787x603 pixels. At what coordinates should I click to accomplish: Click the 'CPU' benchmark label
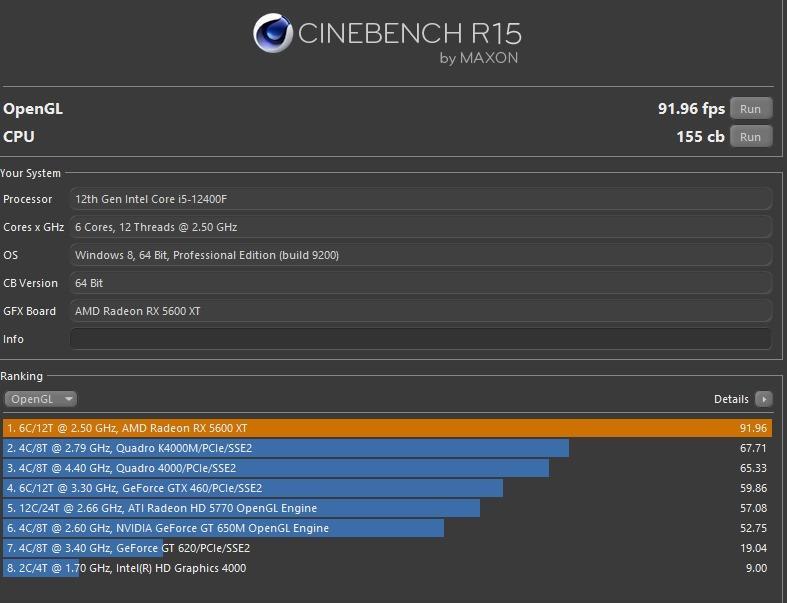pos(19,137)
